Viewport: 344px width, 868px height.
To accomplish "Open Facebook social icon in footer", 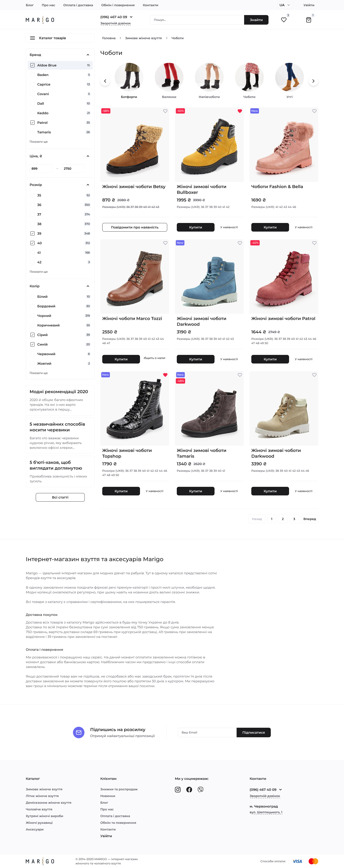I will pyautogui.click(x=189, y=789).
